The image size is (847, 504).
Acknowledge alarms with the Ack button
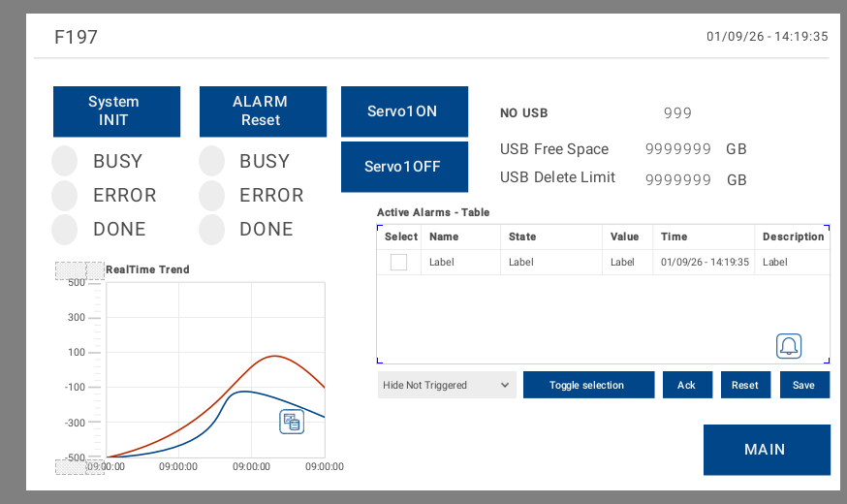pos(687,385)
